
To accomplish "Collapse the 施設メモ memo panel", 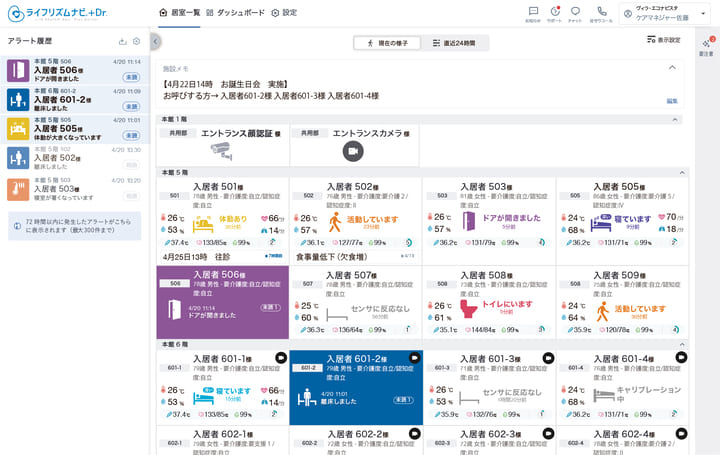I will point(672,68).
